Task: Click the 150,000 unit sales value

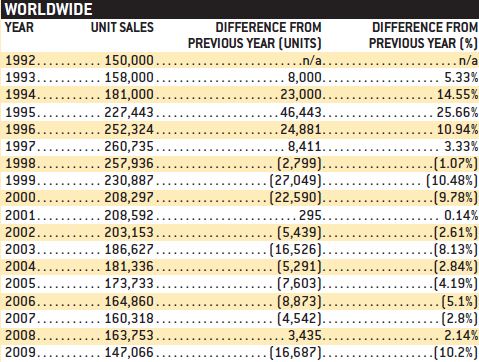Action: [x=129, y=60]
